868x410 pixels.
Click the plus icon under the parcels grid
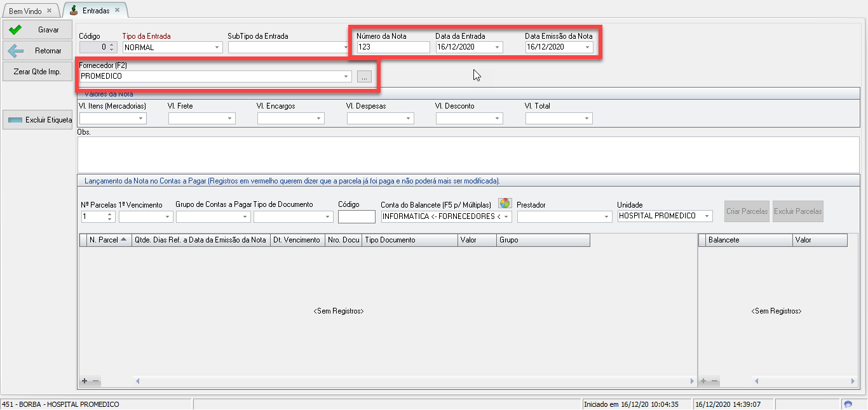[x=85, y=381]
